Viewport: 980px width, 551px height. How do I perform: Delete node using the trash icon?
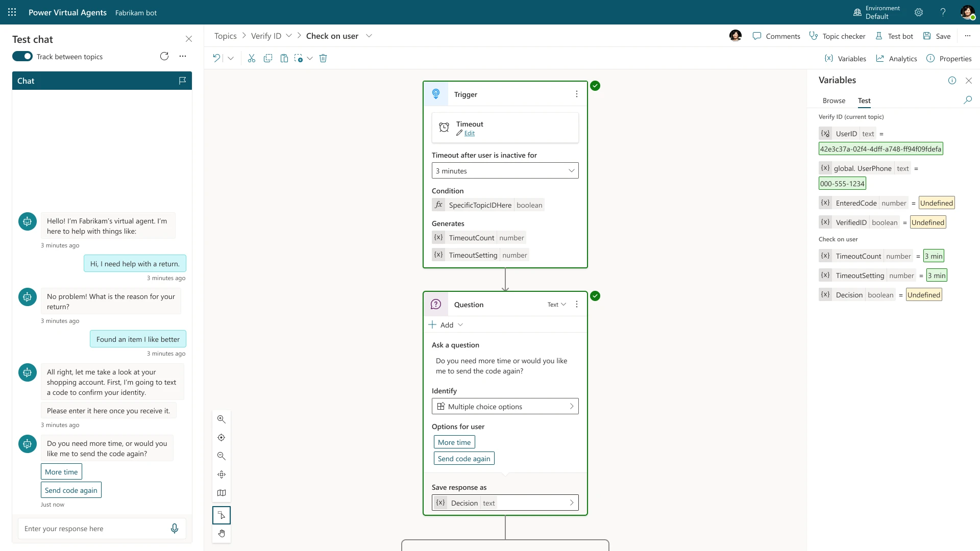click(323, 58)
